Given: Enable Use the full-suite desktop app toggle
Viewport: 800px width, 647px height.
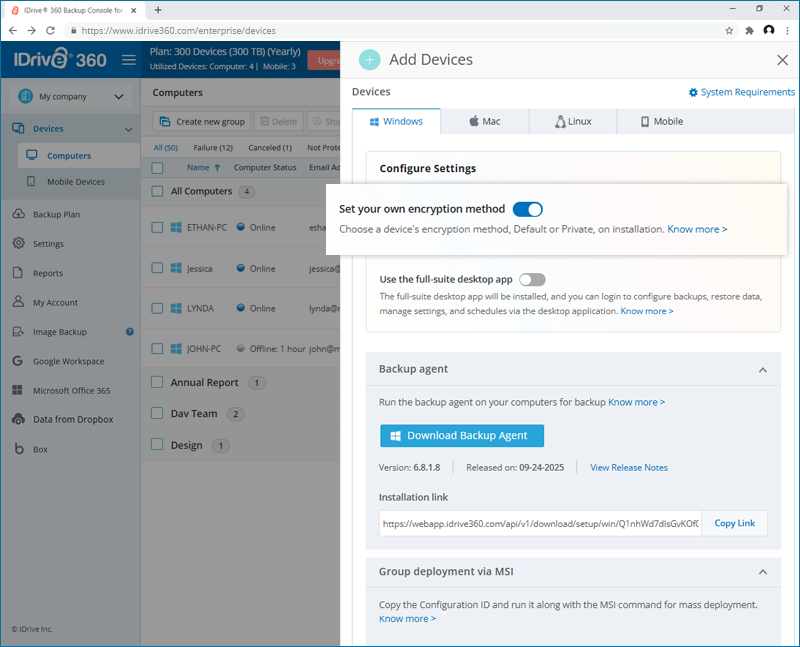Looking at the screenshot, I should coord(532,280).
